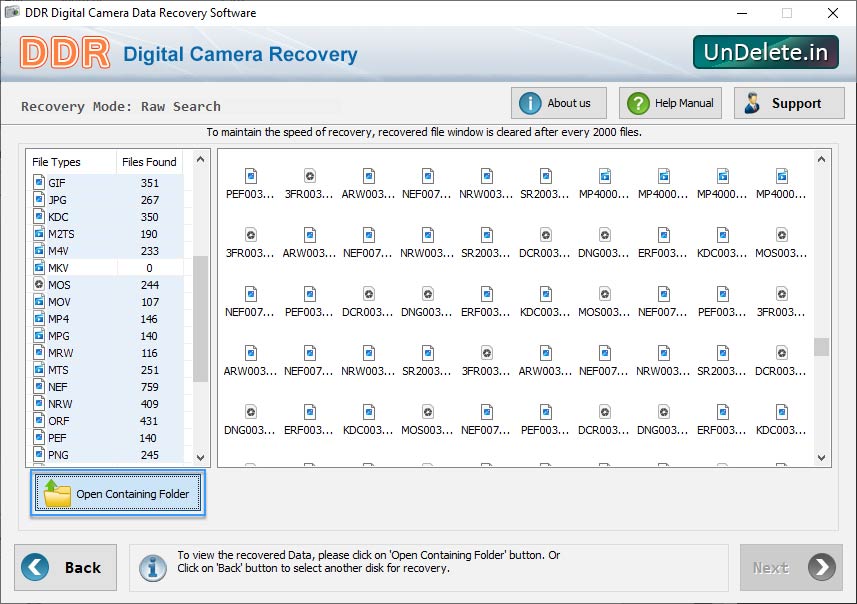Viewport: 857px width, 604px height.
Task: Click the M2TS file type icon
Action: point(39,233)
